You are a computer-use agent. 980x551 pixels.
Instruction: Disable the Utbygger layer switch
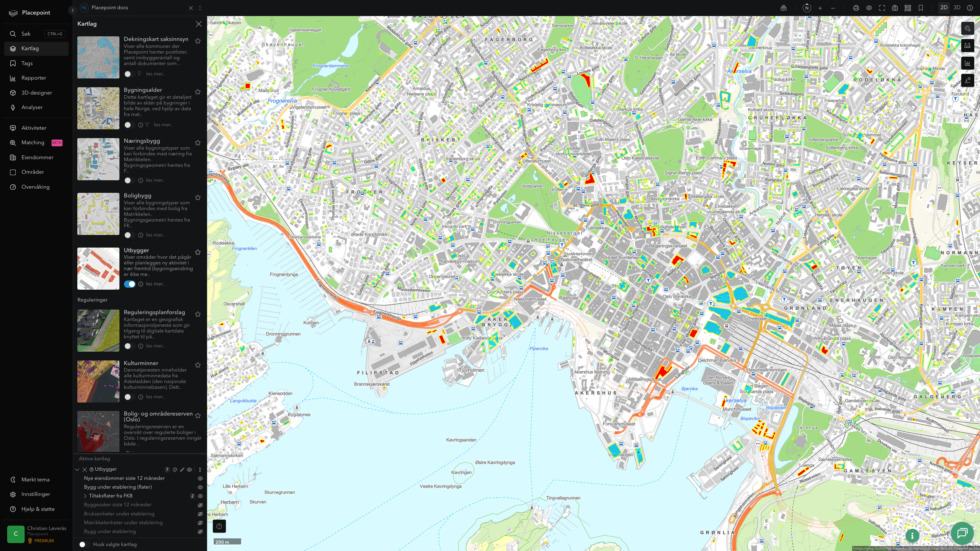(x=129, y=284)
